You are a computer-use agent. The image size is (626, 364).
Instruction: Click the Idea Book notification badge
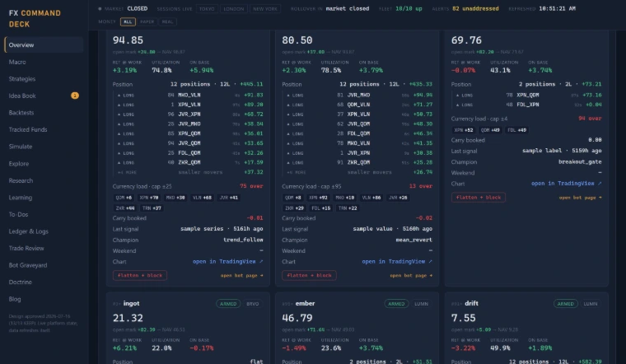point(75,96)
